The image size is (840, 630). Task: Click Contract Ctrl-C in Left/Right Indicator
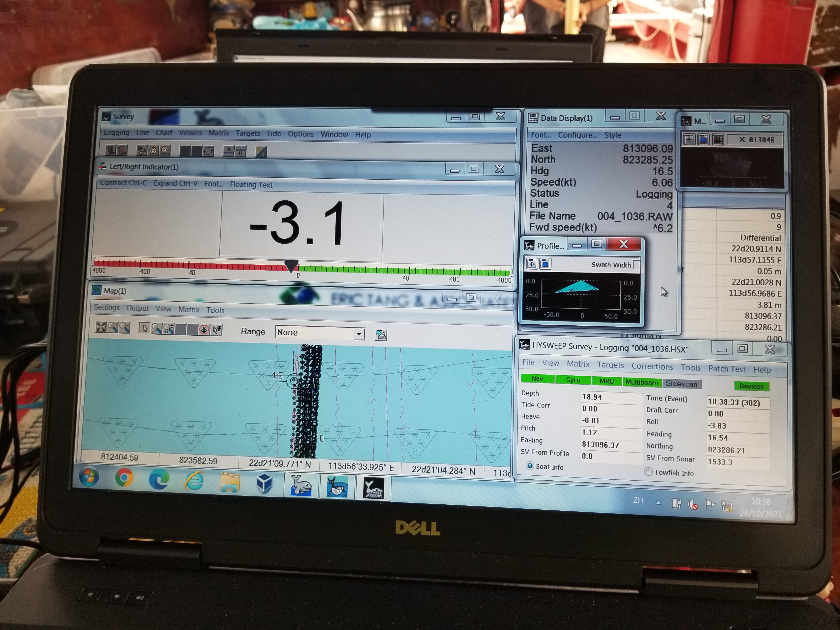[123, 183]
